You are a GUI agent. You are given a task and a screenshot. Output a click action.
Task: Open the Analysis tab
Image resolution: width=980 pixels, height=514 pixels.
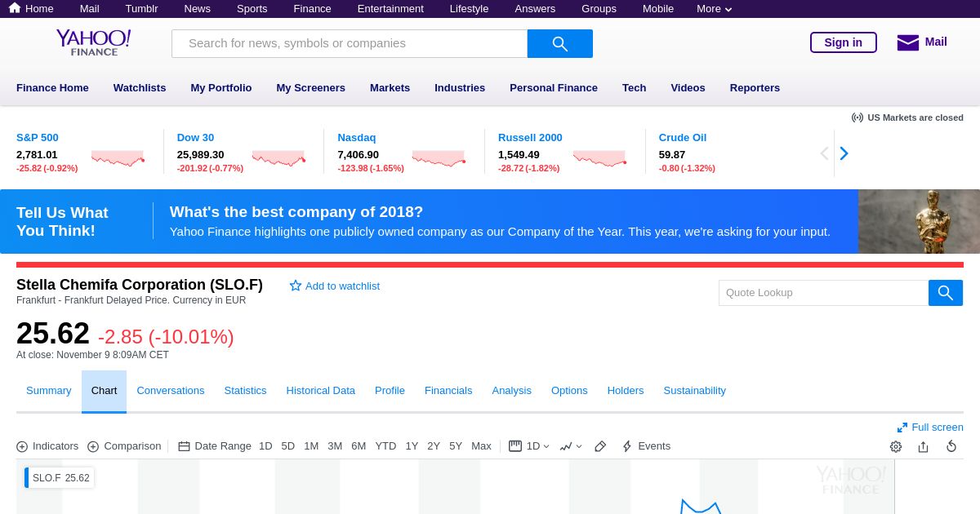[x=512, y=391]
